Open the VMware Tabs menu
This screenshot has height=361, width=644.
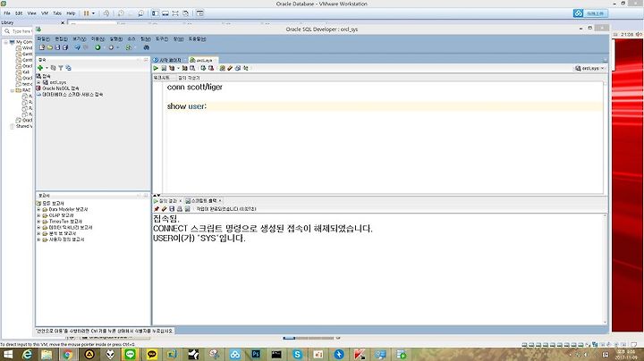coord(57,13)
